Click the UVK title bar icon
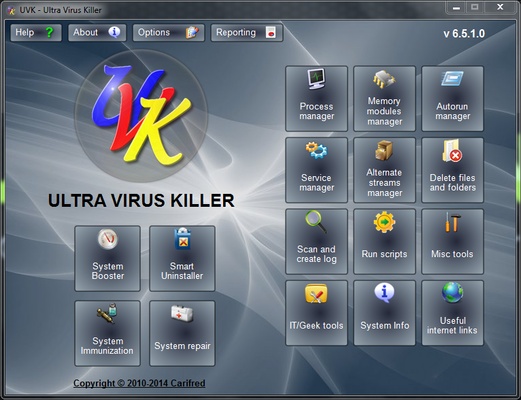Image resolution: width=521 pixels, height=400 pixels. coord(12,10)
